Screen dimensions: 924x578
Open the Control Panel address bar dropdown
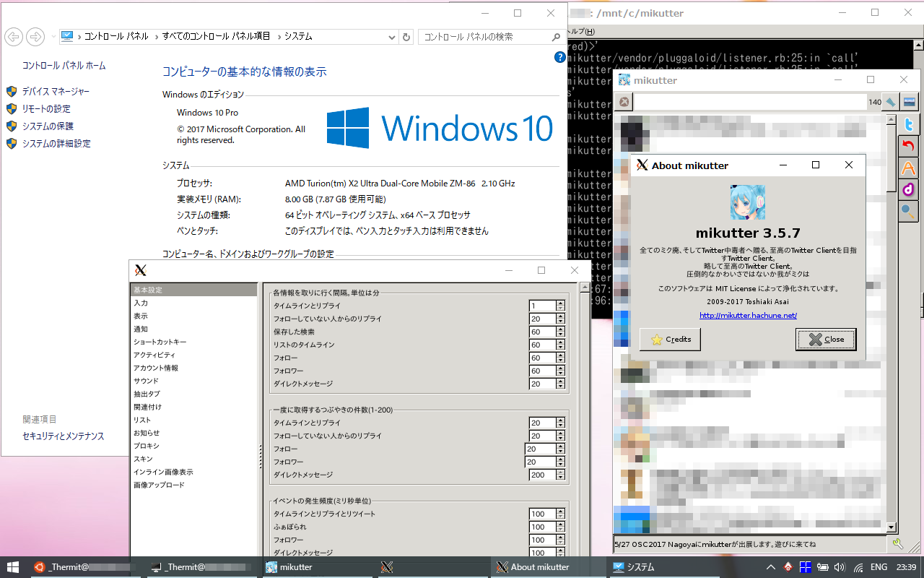[392, 37]
